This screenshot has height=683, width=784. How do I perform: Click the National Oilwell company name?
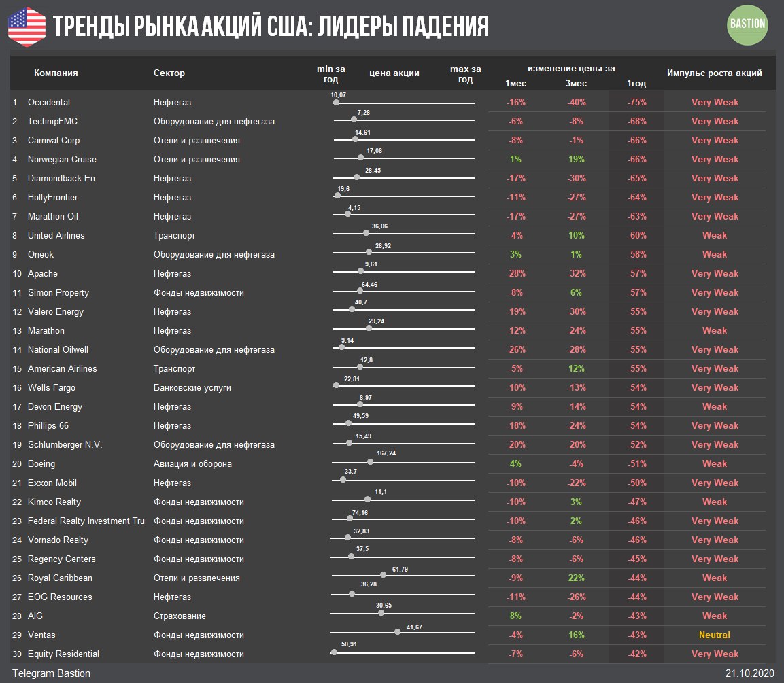tap(58, 350)
